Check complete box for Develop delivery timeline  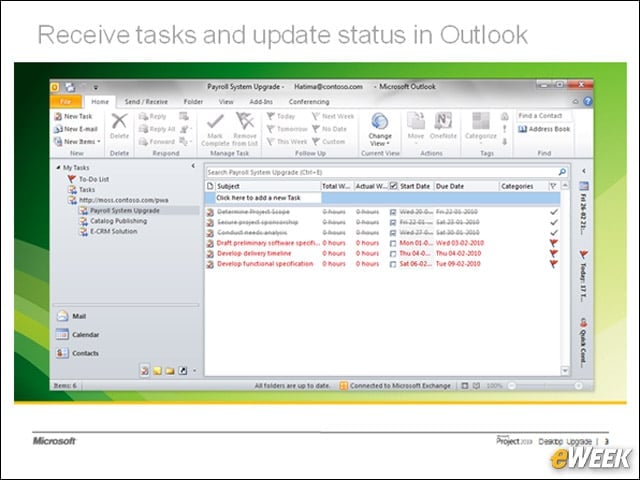tap(393, 253)
